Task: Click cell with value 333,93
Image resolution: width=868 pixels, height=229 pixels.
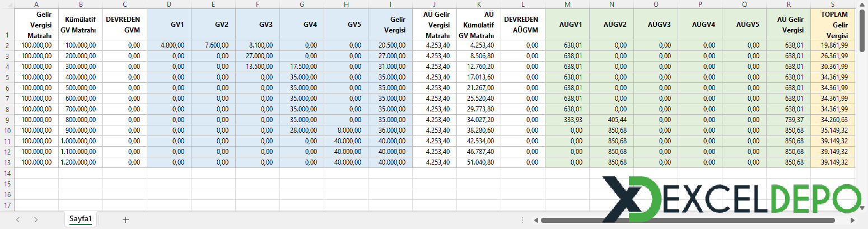Action: click(567, 120)
